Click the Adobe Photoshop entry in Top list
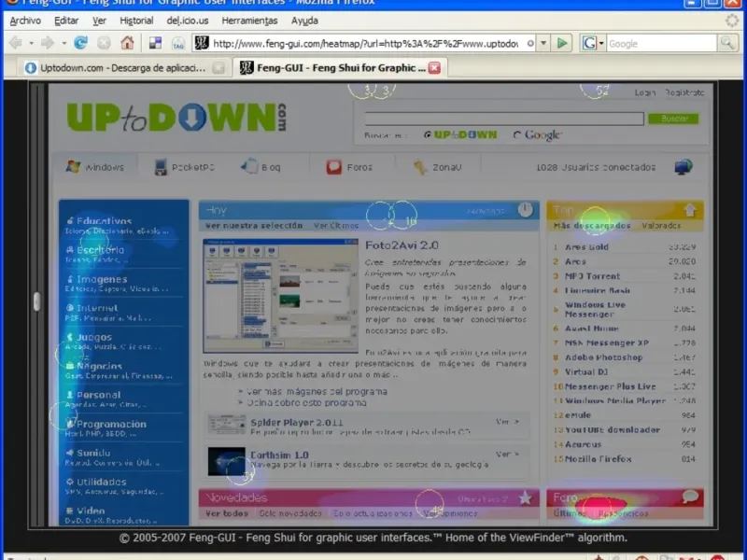 click(x=603, y=357)
